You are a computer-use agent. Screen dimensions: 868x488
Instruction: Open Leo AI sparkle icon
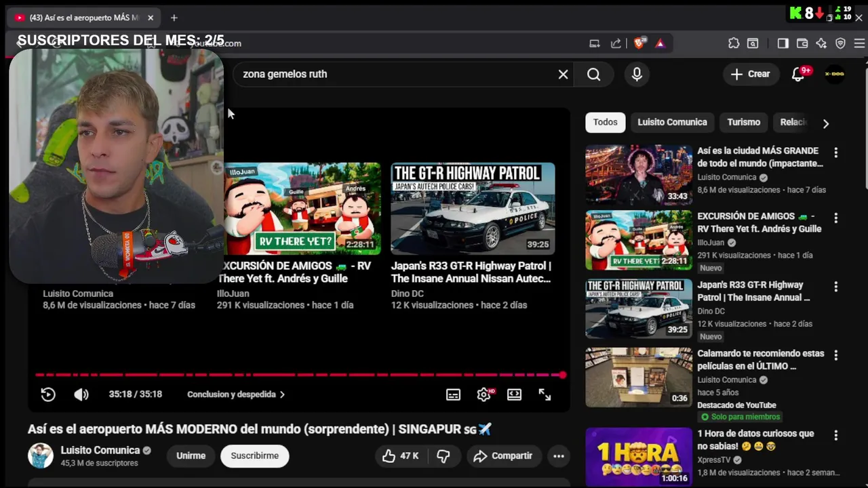821,43
